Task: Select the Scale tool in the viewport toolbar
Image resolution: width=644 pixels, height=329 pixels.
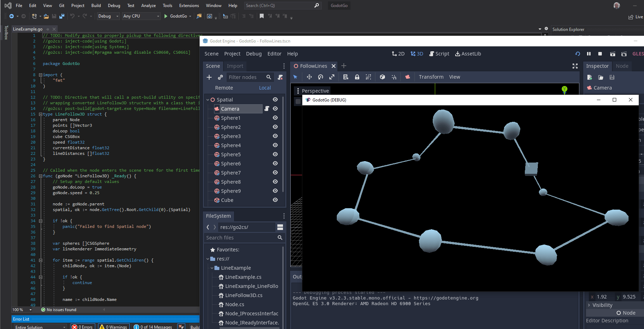Action: pyautogui.click(x=332, y=77)
